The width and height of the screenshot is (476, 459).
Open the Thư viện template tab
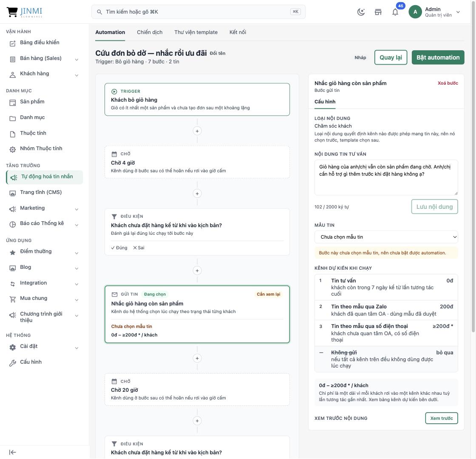pos(196,32)
